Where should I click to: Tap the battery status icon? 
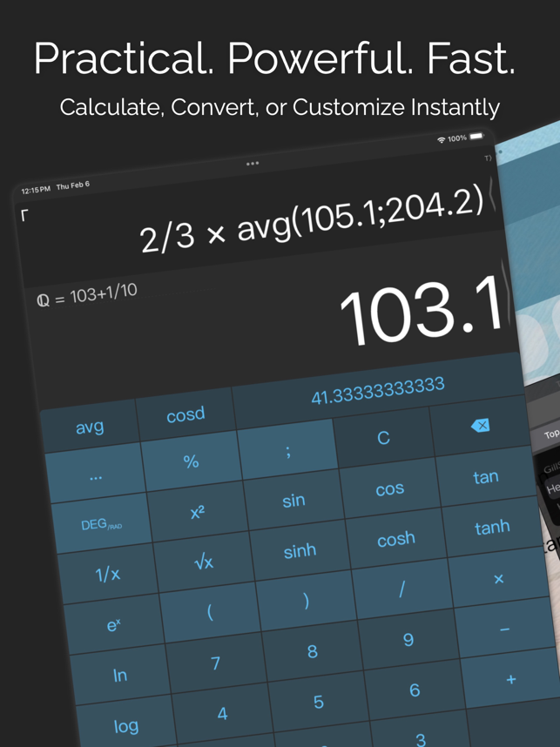click(x=476, y=136)
